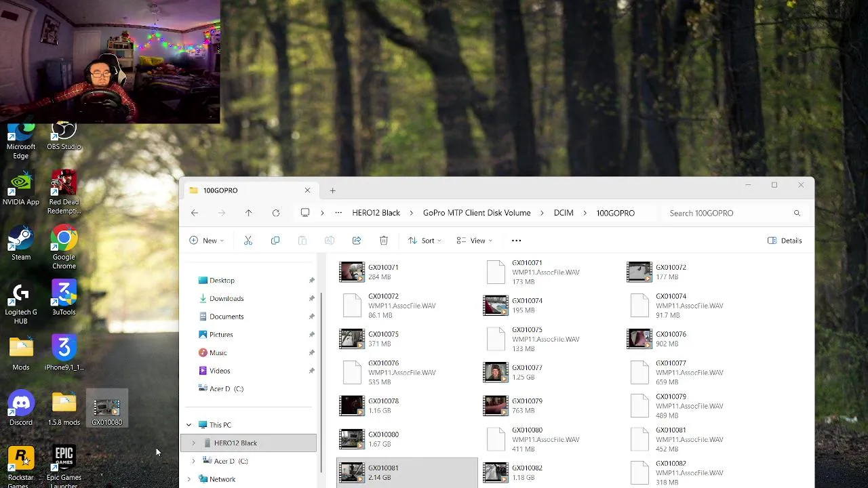Screen dimensions: 868x488
Task: Click GoPro MTP Client Disk Volume breadcrumb
Action: point(477,213)
